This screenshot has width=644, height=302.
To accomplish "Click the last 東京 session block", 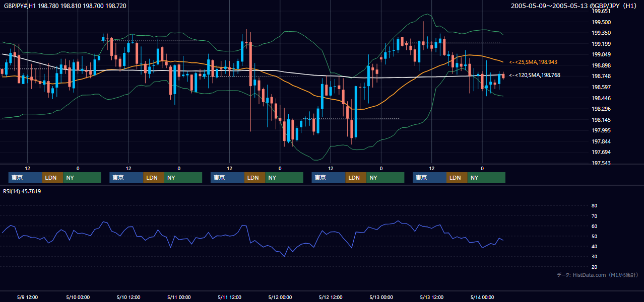I will [429, 178].
